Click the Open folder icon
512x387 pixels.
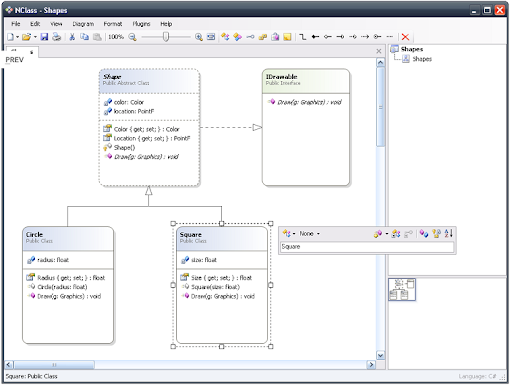(x=26, y=37)
